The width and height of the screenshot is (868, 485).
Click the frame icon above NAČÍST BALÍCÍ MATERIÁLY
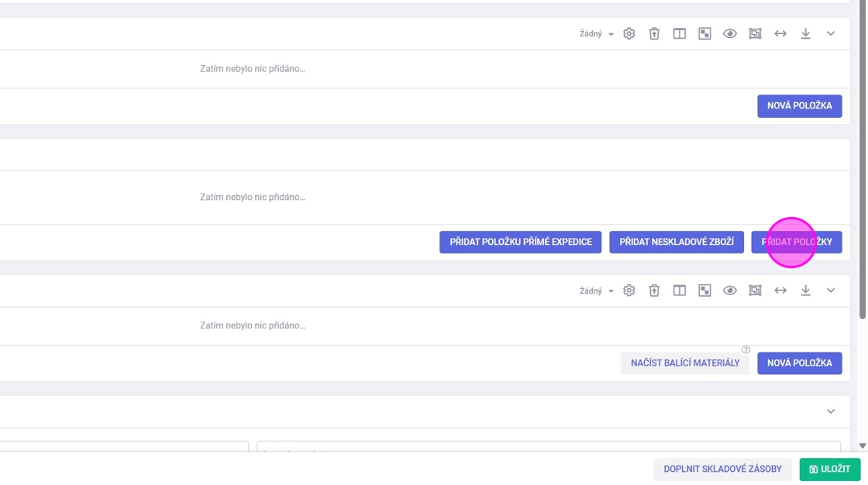click(x=755, y=291)
